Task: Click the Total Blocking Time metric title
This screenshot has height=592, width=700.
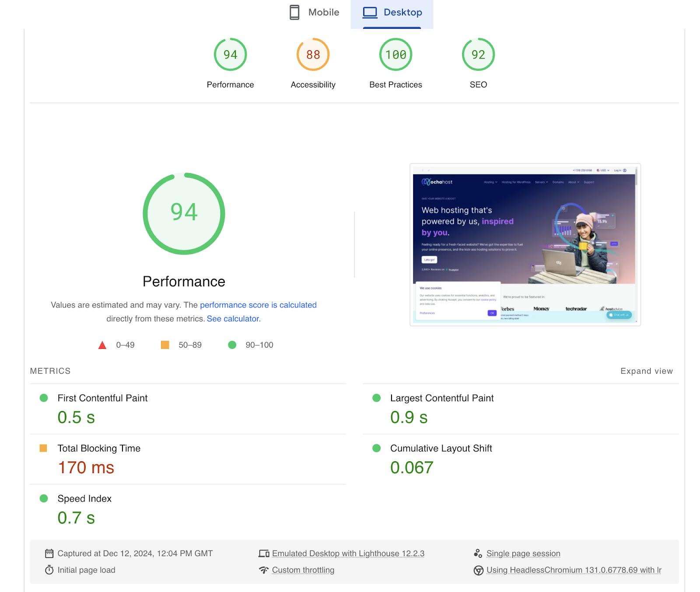Action: coord(99,449)
